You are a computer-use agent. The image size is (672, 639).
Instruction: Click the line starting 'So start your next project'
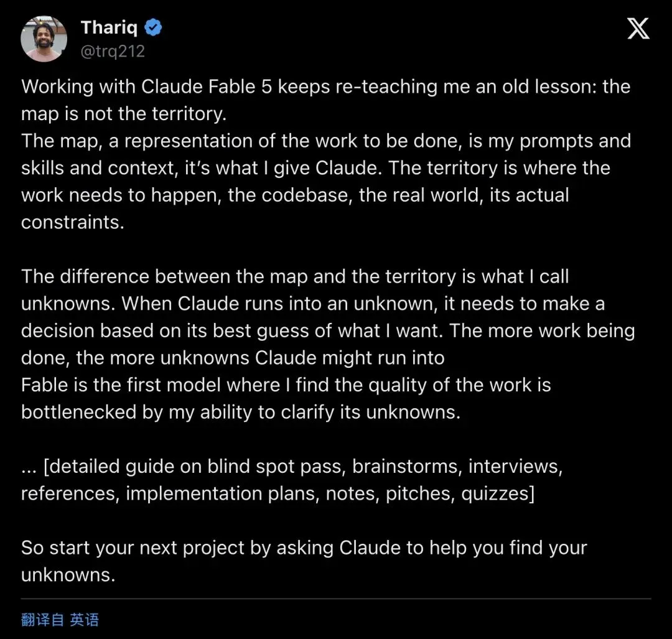click(x=304, y=548)
